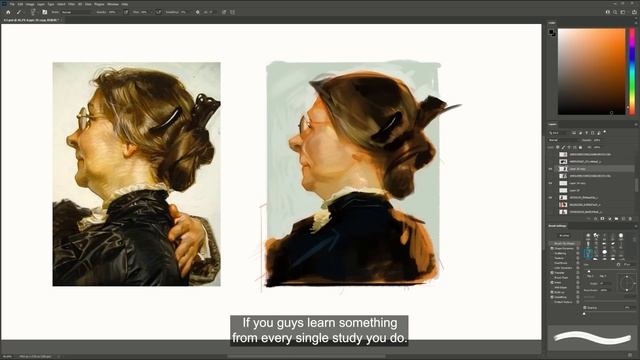This screenshot has width=640, height=360.
Task: Open symmetry paint options butterfly icon
Action: tap(233, 12)
